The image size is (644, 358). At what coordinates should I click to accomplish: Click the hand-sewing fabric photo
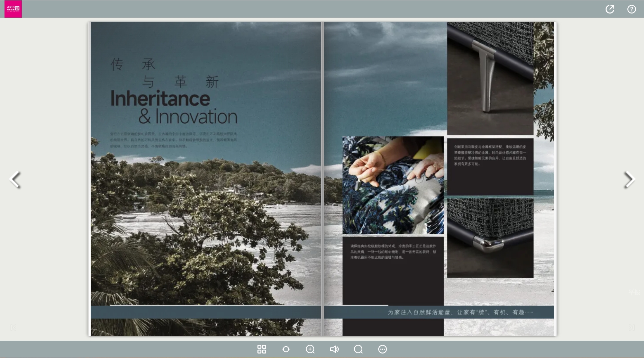pos(393,185)
